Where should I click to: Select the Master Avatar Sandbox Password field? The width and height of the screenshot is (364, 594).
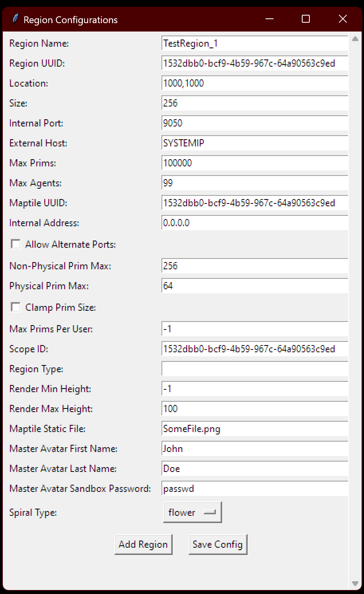coord(255,489)
